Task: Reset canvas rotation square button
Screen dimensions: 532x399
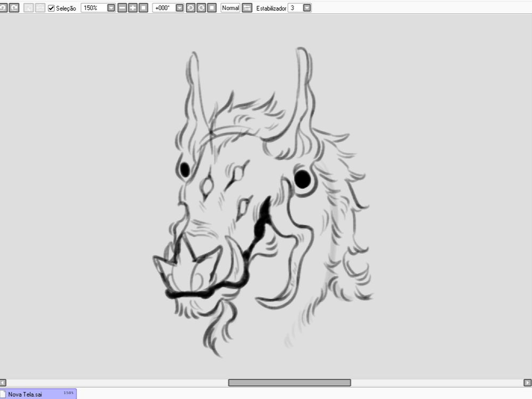Action: point(212,8)
